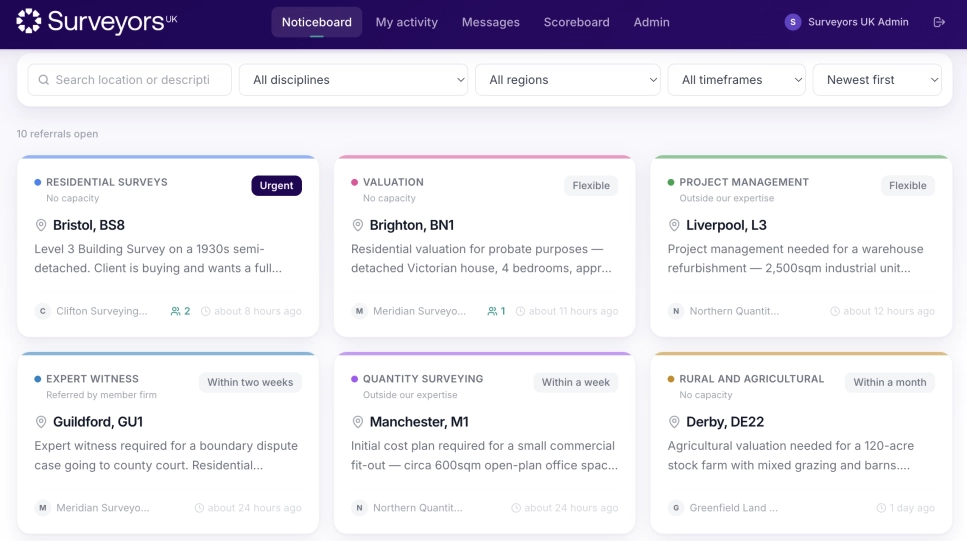This screenshot has width=967, height=541.
Task: Click Level 3 Building Survey description text
Action: point(158,258)
